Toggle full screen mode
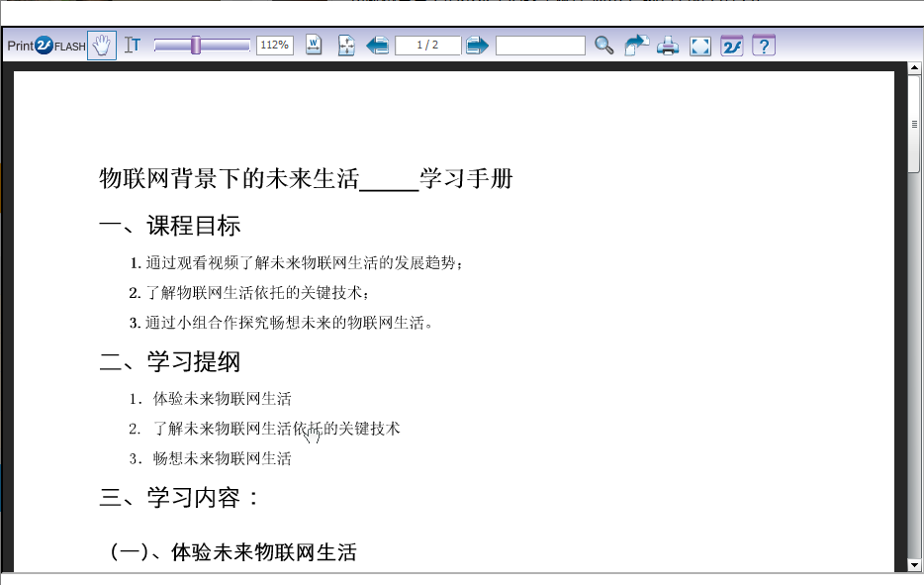The width and height of the screenshot is (924, 585). pyautogui.click(x=700, y=46)
